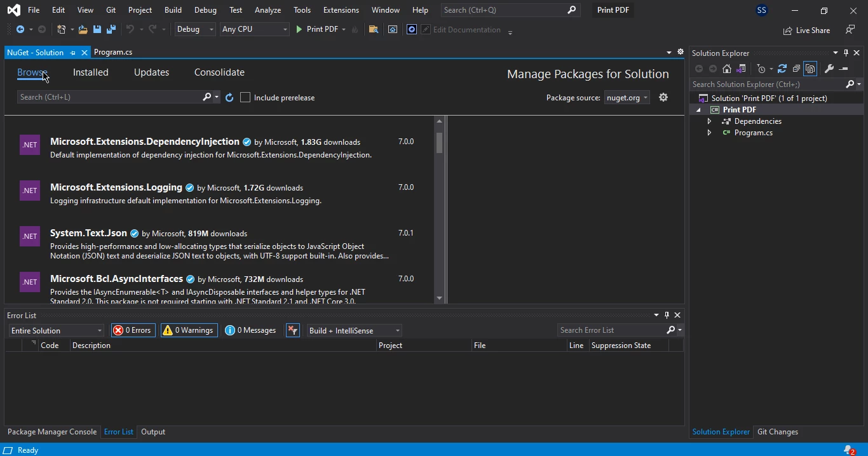This screenshot has height=456, width=868.
Task: Open the Package source nuget.org dropdown
Action: click(627, 98)
